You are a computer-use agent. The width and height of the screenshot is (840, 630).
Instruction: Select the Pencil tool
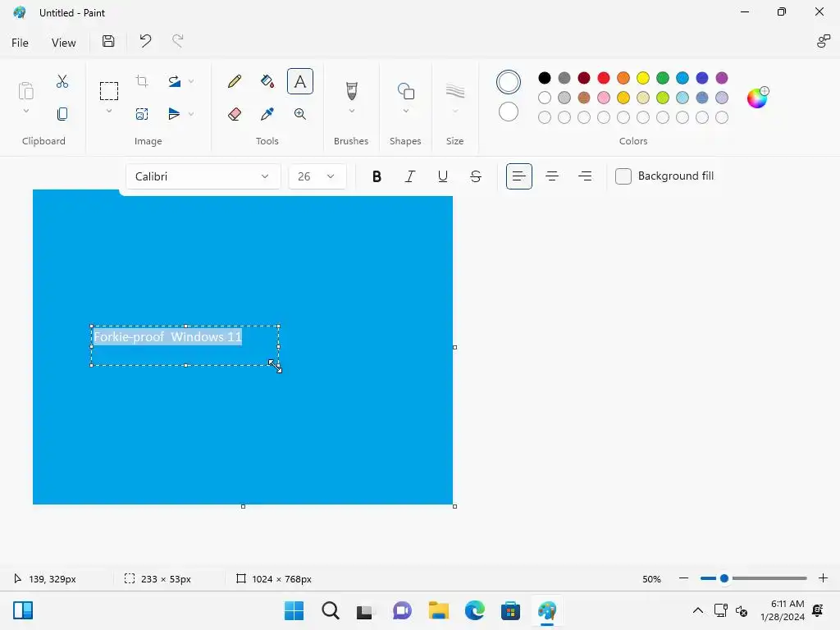tap(234, 81)
